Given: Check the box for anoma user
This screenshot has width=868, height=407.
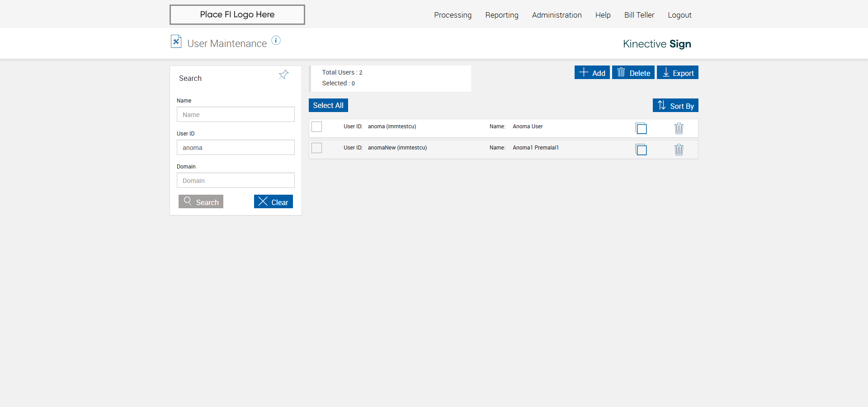Looking at the screenshot, I should tap(317, 127).
